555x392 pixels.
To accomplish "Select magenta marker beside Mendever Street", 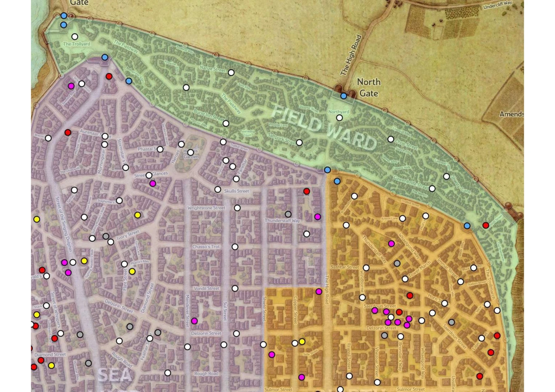I will point(194,321).
